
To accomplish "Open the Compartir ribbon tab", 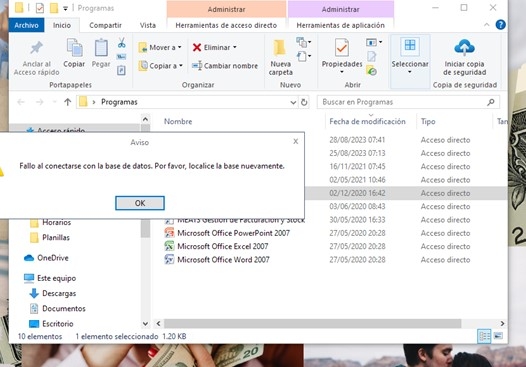I will tap(105, 25).
